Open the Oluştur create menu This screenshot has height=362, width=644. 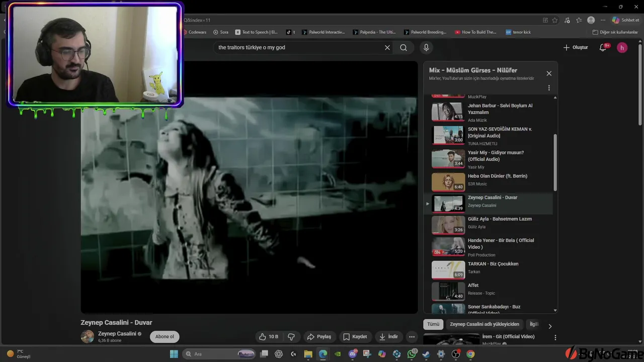click(575, 48)
